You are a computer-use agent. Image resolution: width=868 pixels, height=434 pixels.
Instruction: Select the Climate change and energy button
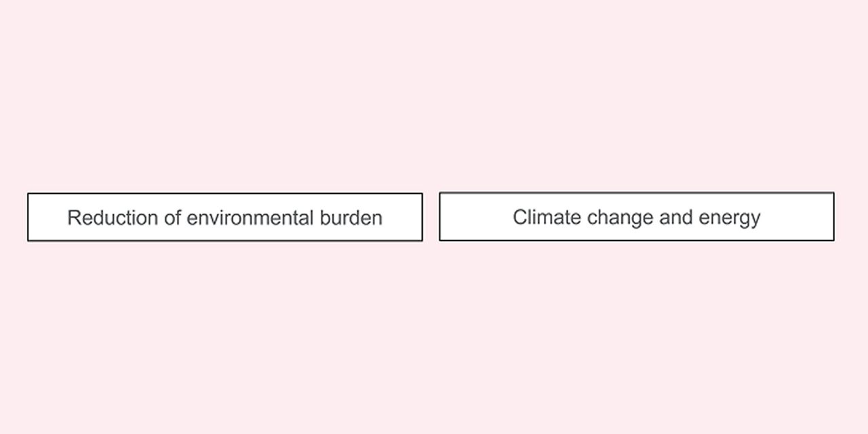(x=636, y=216)
